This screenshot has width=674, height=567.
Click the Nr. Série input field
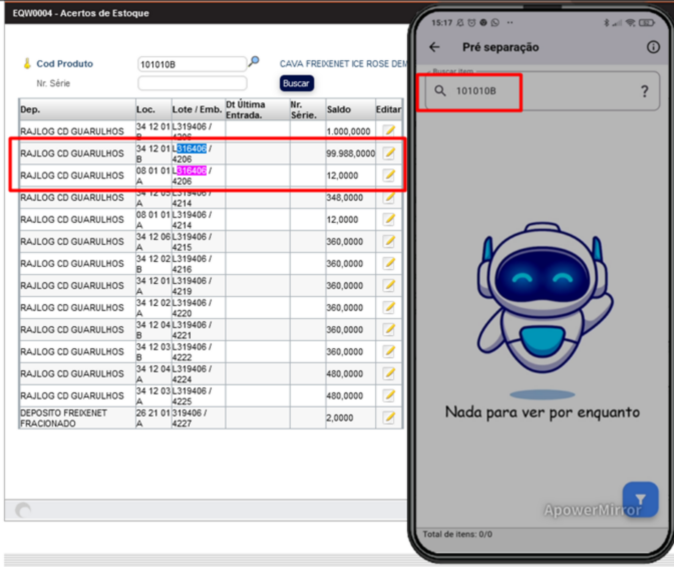coord(191,83)
